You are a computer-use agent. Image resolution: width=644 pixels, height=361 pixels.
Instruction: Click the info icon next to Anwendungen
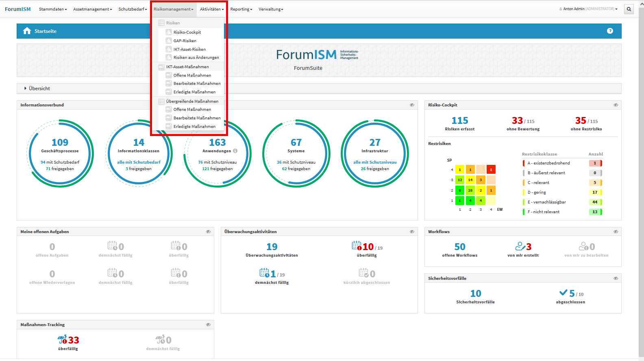235,151
